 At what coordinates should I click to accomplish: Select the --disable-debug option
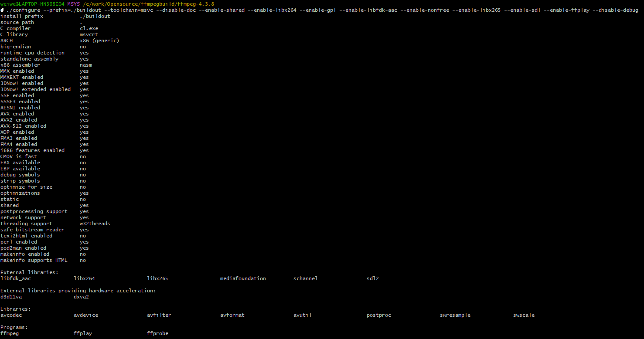coord(615,10)
